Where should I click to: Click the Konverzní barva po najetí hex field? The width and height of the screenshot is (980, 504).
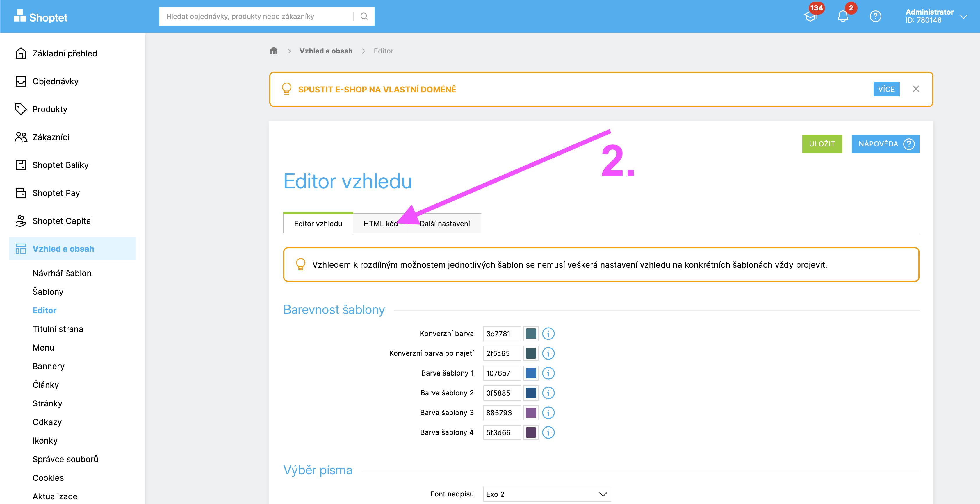pos(501,353)
